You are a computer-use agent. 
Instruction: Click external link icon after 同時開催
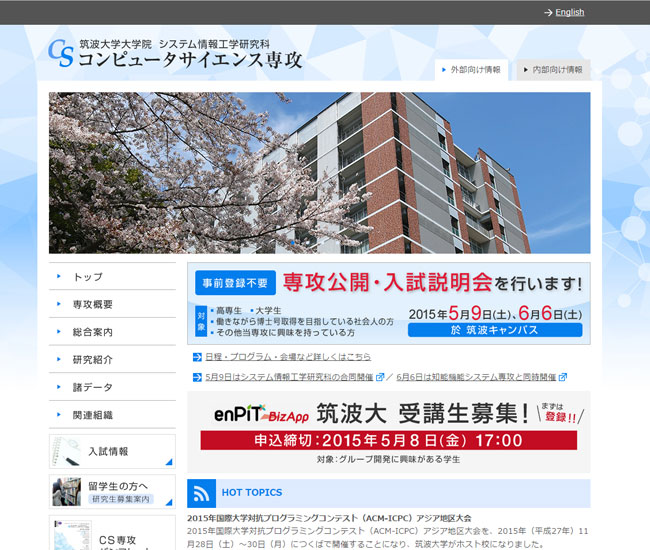point(563,377)
